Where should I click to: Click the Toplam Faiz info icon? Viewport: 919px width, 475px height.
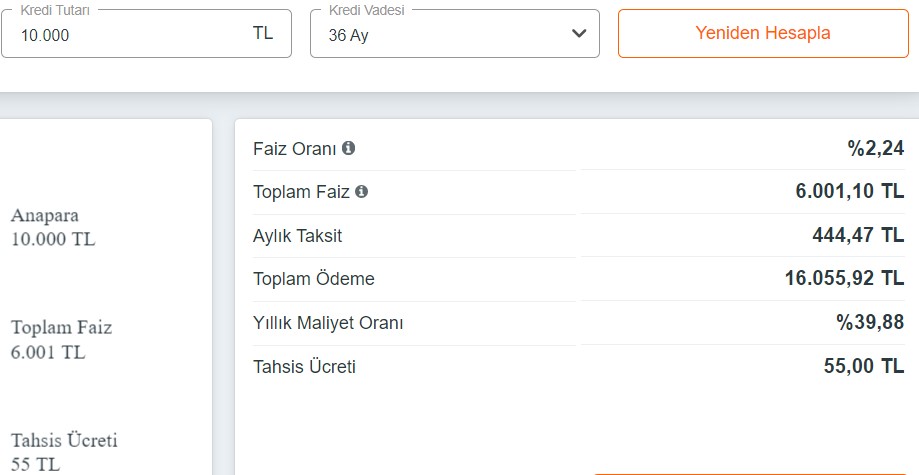pos(362,191)
